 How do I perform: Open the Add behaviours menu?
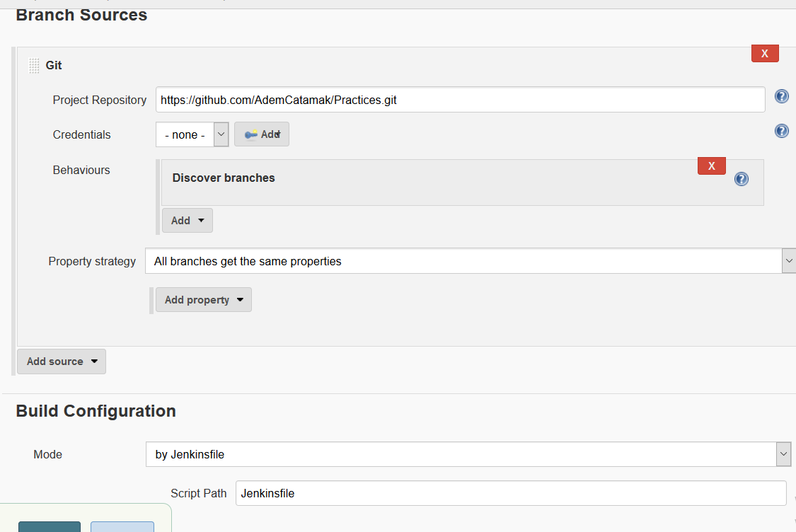(x=187, y=221)
